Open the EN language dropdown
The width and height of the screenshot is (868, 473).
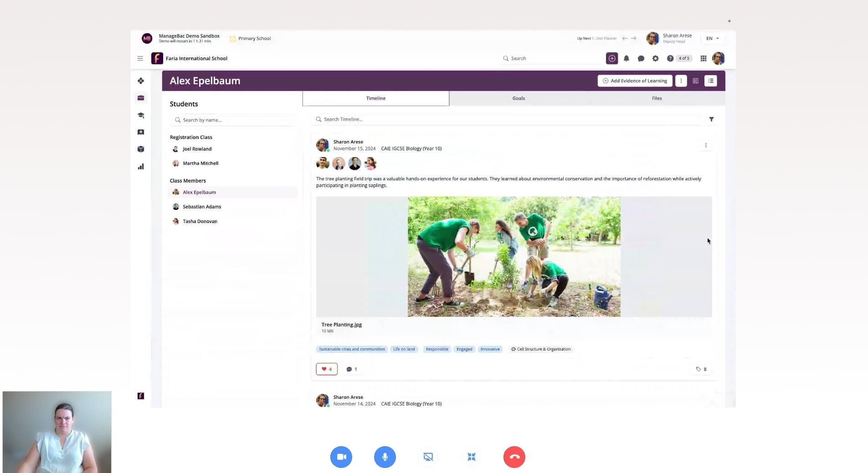point(712,39)
